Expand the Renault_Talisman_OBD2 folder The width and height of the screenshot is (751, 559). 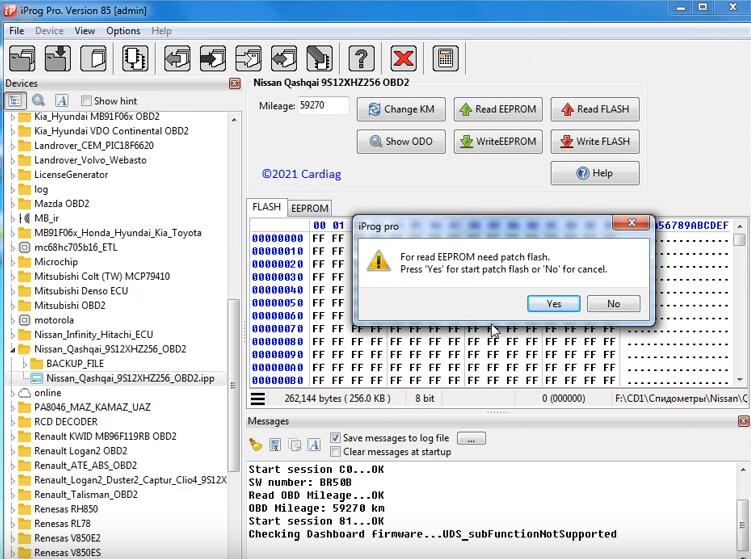click(x=12, y=494)
